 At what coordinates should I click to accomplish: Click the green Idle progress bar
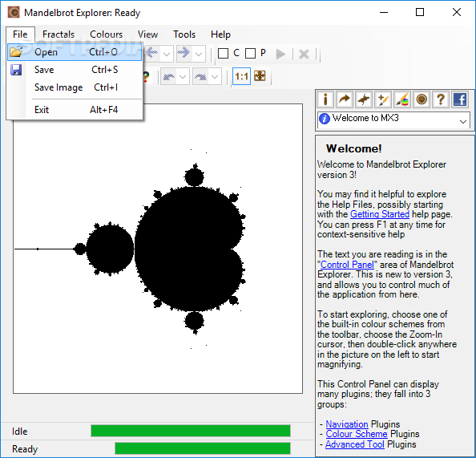191,431
